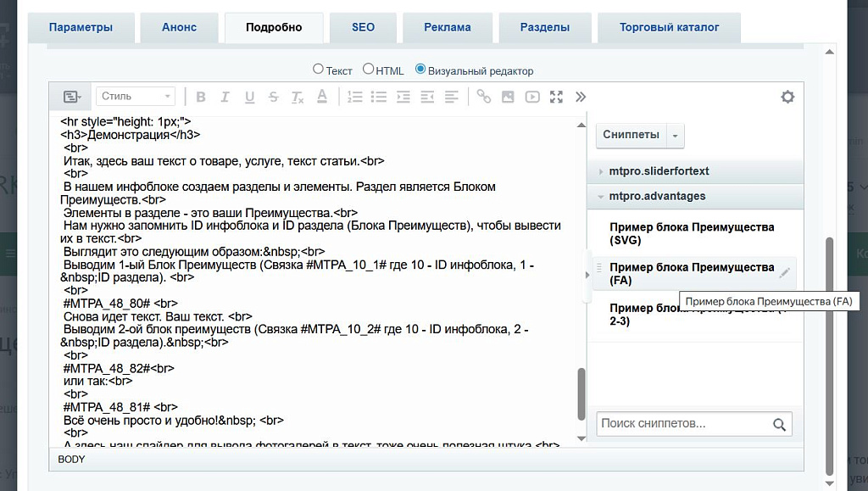Focus the Поиск сниппетов search field

pos(684,424)
